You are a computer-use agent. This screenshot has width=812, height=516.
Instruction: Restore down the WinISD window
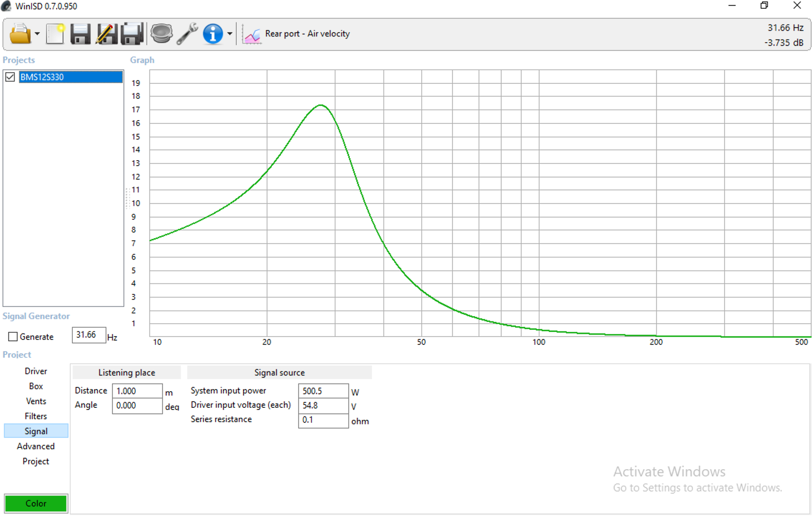click(x=764, y=6)
